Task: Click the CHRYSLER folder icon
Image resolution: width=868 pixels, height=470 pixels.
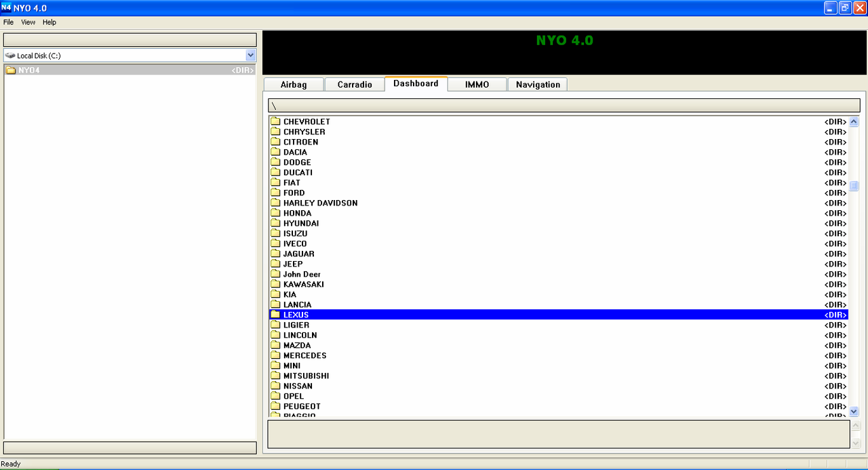Action: [x=275, y=132]
